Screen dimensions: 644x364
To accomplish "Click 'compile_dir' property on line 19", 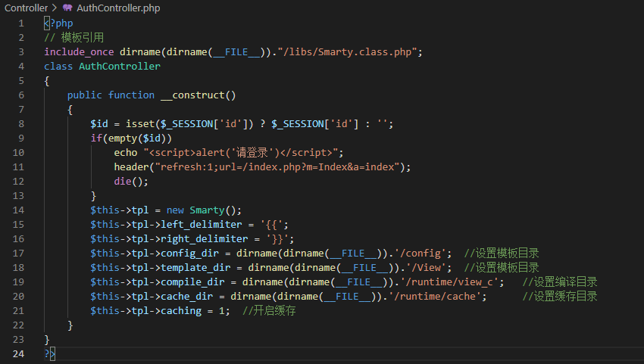I will pyautogui.click(x=192, y=282).
